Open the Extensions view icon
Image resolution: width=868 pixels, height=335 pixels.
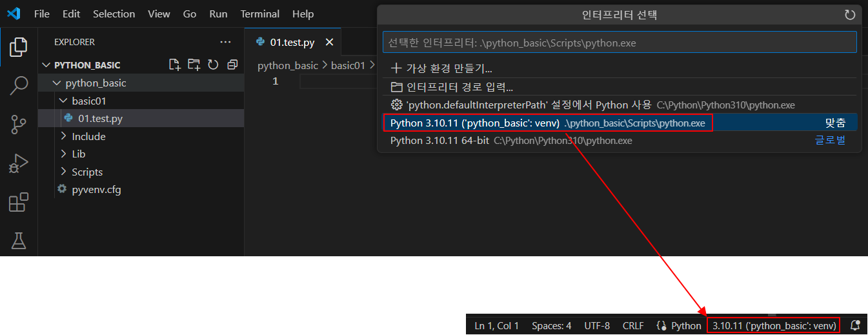19,203
